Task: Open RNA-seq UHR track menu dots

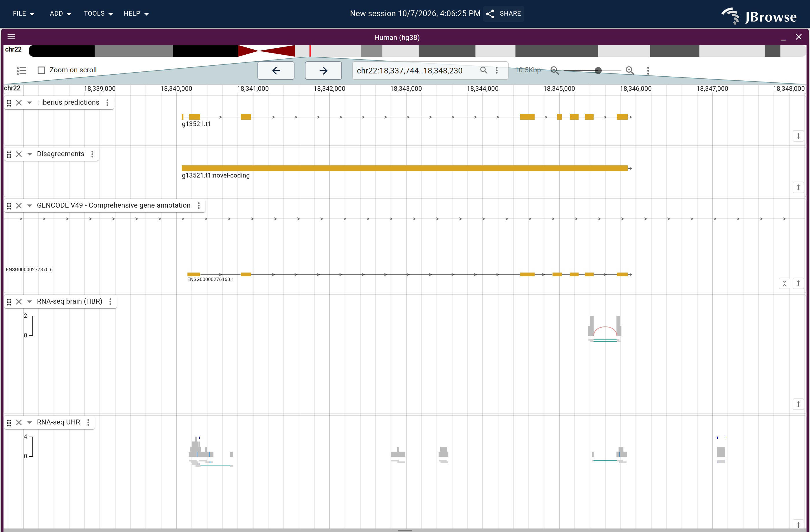Action: point(88,422)
